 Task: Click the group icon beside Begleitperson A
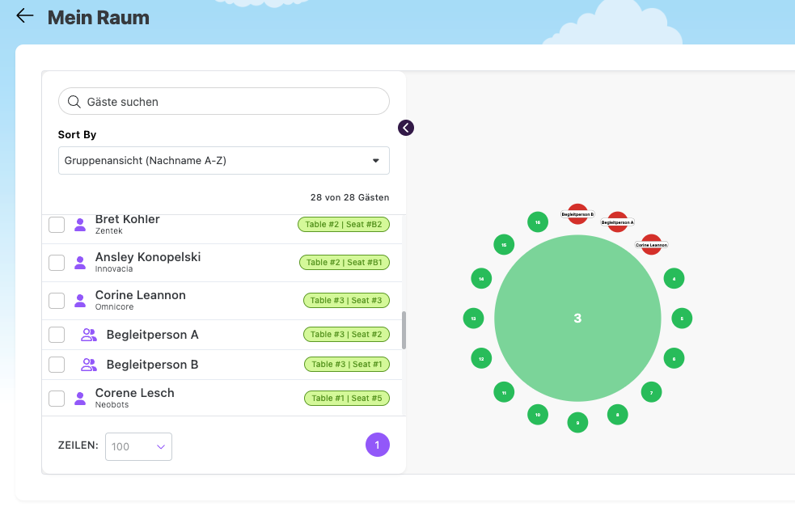[x=89, y=335]
